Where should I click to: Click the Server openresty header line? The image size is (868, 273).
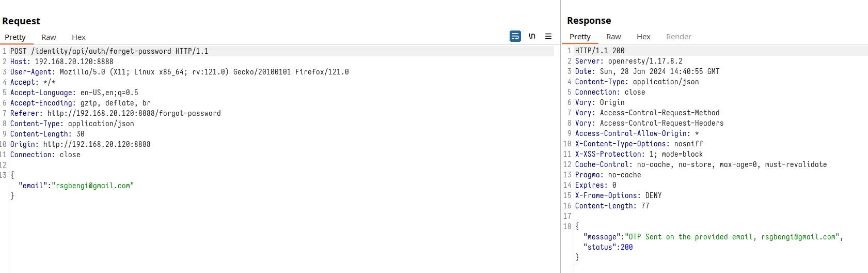click(x=628, y=61)
